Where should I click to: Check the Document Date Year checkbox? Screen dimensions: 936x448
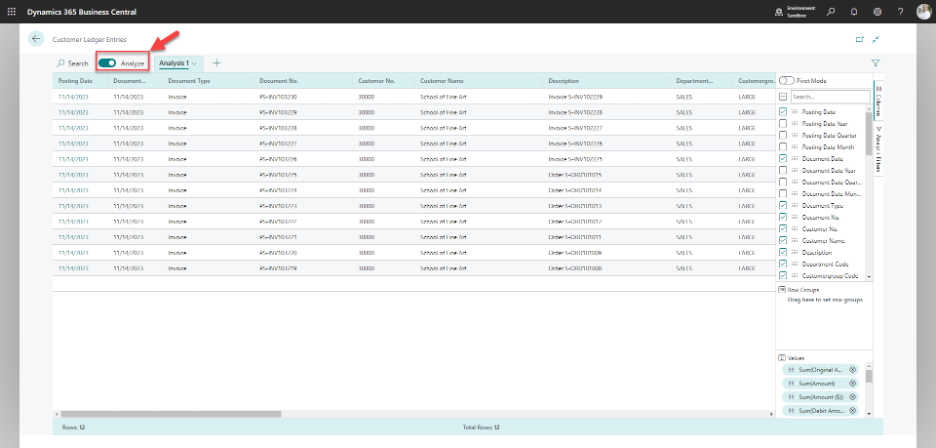[x=783, y=170]
